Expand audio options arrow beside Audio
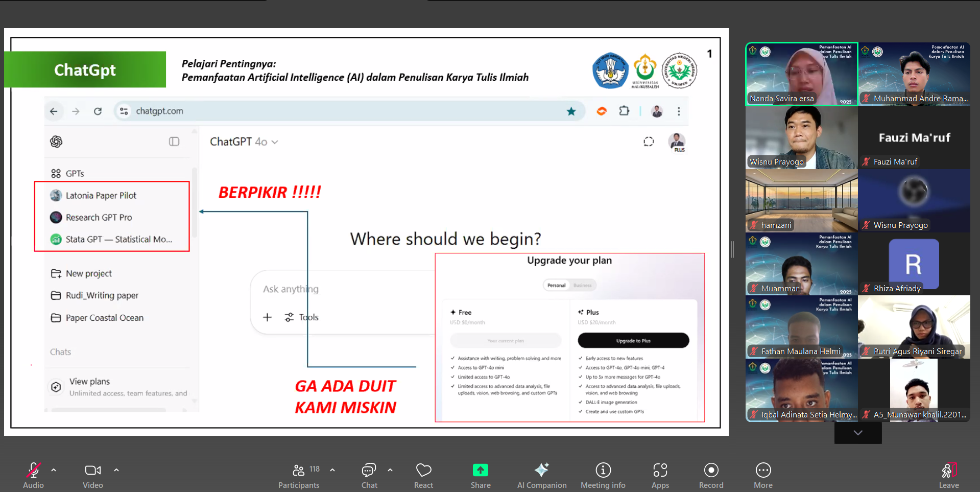This screenshot has width=980, height=492. pos(54,470)
